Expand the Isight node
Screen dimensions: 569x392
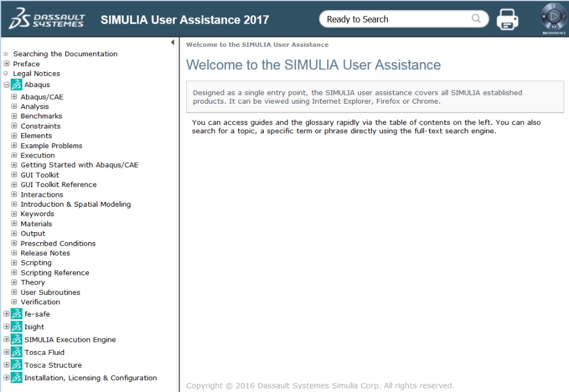tap(7, 326)
